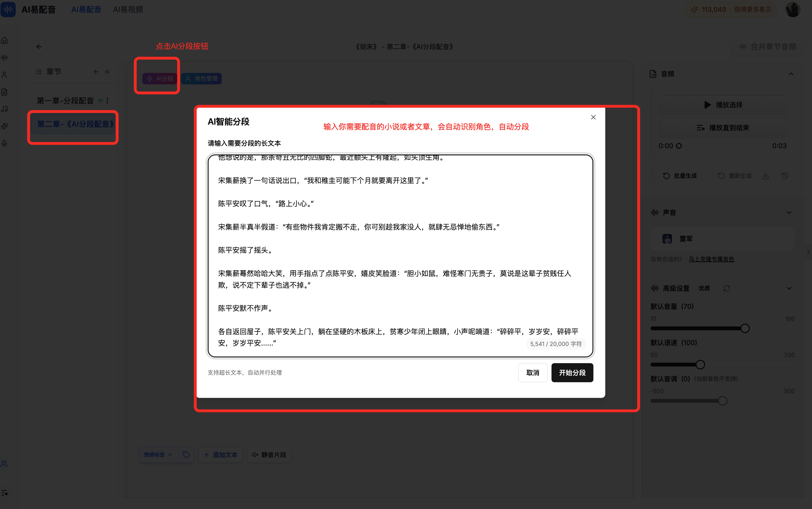Select the 雷军 voice card
The width and height of the screenshot is (812, 509).
pos(722,239)
